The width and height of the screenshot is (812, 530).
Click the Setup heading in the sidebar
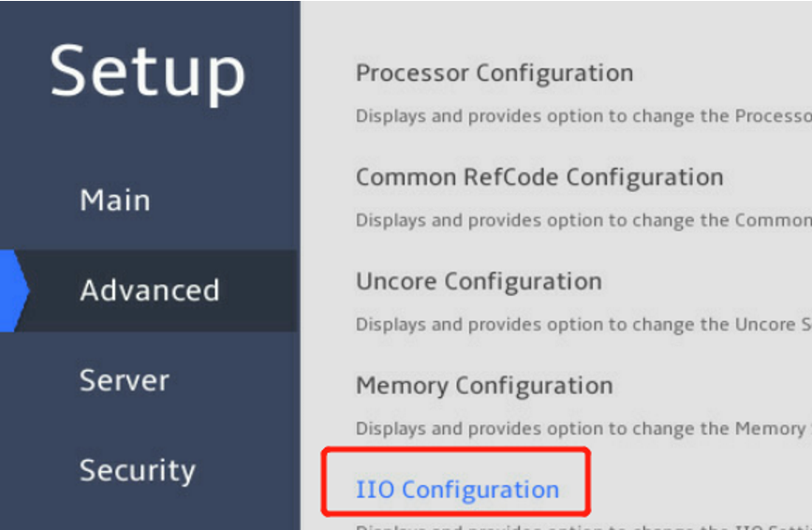(x=148, y=72)
